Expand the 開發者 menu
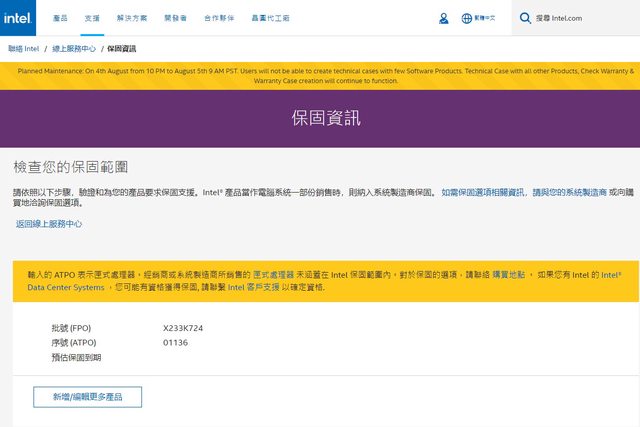 click(x=176, y=18)
